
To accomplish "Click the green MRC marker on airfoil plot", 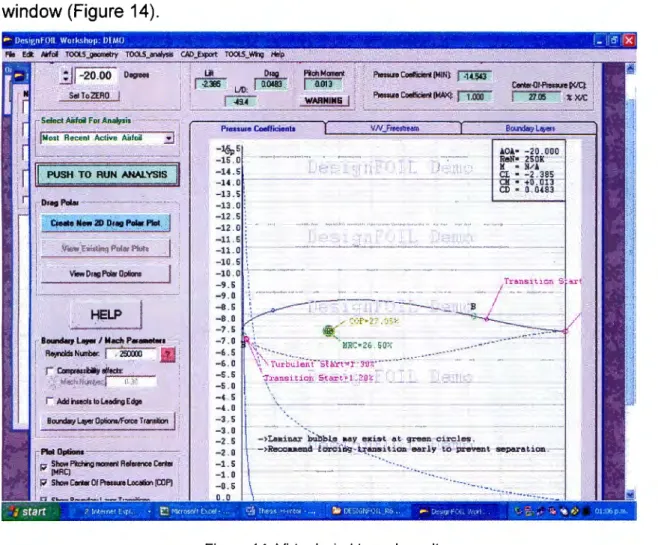I will tap(329, 331).
